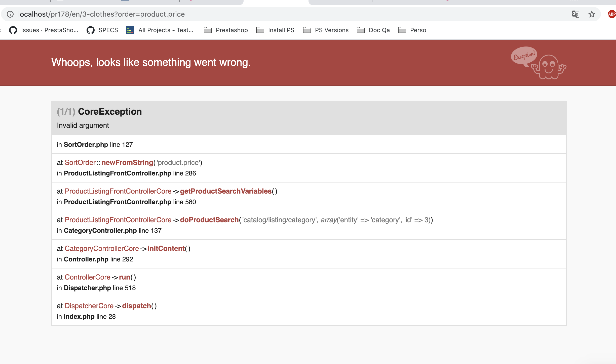
Task: Click the site info icon in address bar
Action: pos(10,14)
